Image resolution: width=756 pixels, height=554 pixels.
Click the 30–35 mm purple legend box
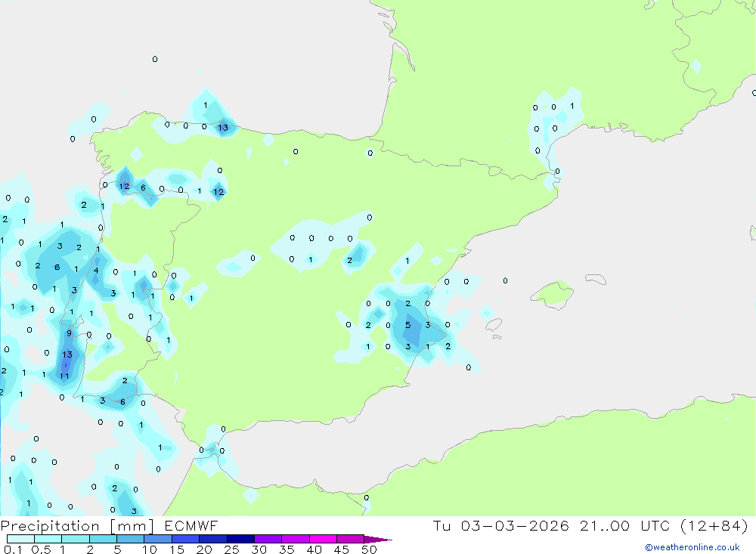tap(268, 539)
